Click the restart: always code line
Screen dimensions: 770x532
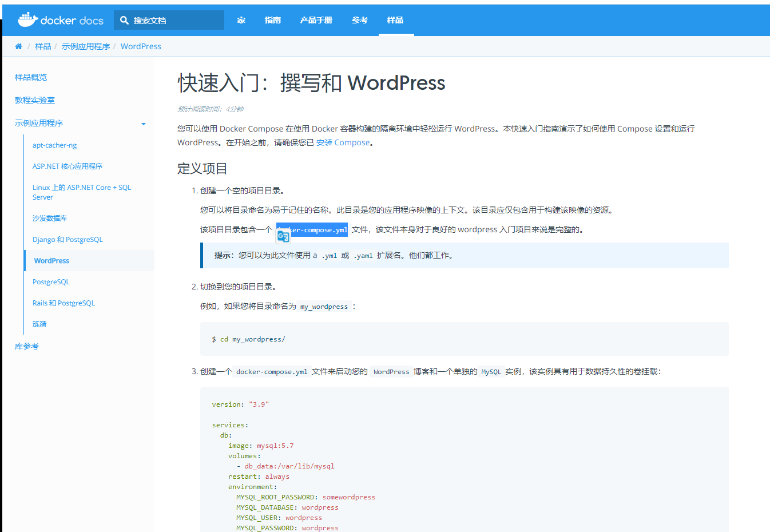[x=259, y=477]
